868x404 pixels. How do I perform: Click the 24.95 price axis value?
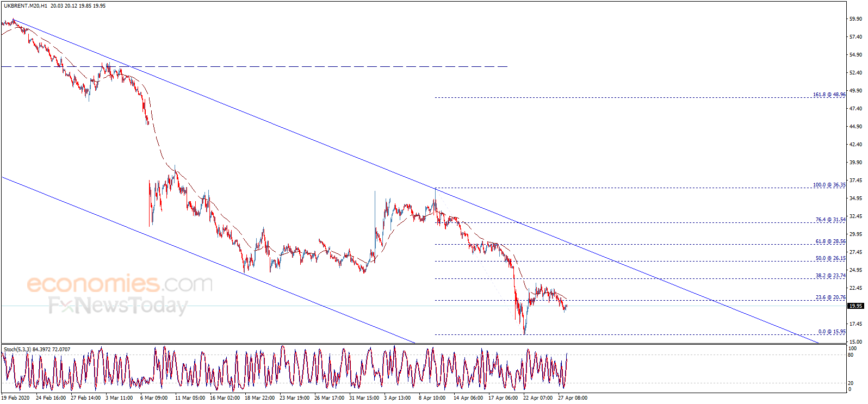click(855, 270)
